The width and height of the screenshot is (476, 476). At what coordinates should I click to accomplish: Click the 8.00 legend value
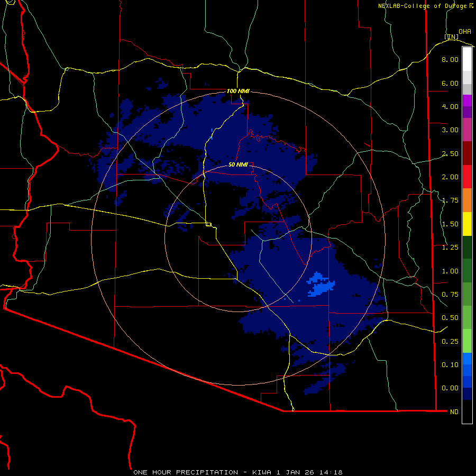(x=450, y=59)
